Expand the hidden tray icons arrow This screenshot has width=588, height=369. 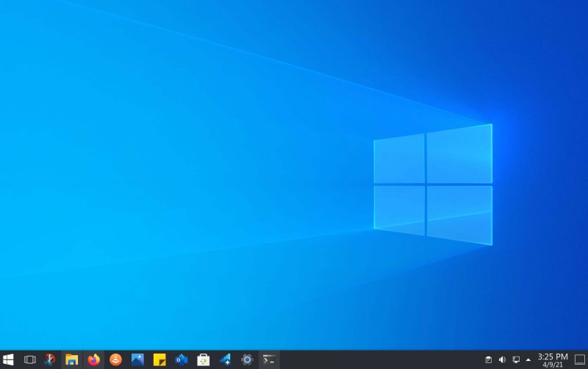click(x=528, y=359)
